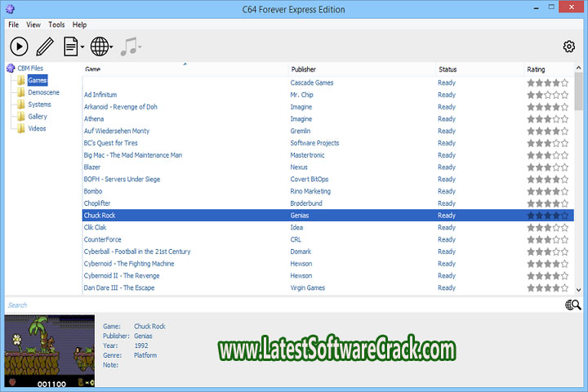
Task: Click the Demoscene folder icon
Action: click(x=21, y=92)
